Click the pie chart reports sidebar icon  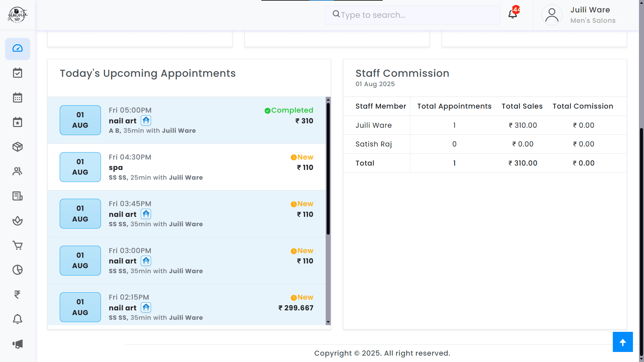pos(17,270)
